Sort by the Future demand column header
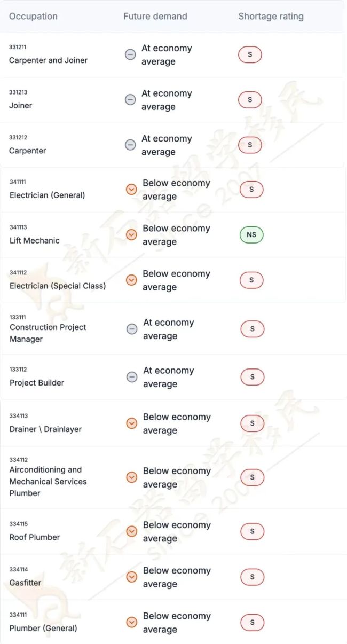 [155, 17]
